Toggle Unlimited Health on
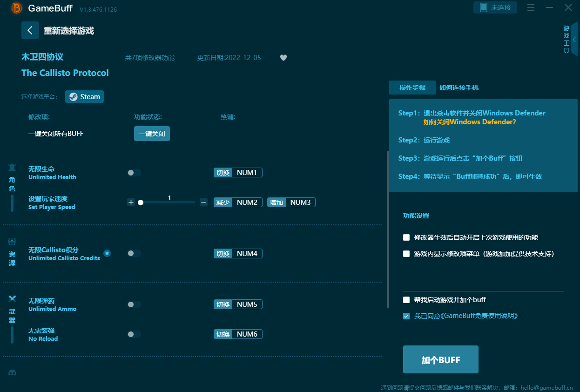The height and width of the screenshot is (392, 580). pos(134,173)
